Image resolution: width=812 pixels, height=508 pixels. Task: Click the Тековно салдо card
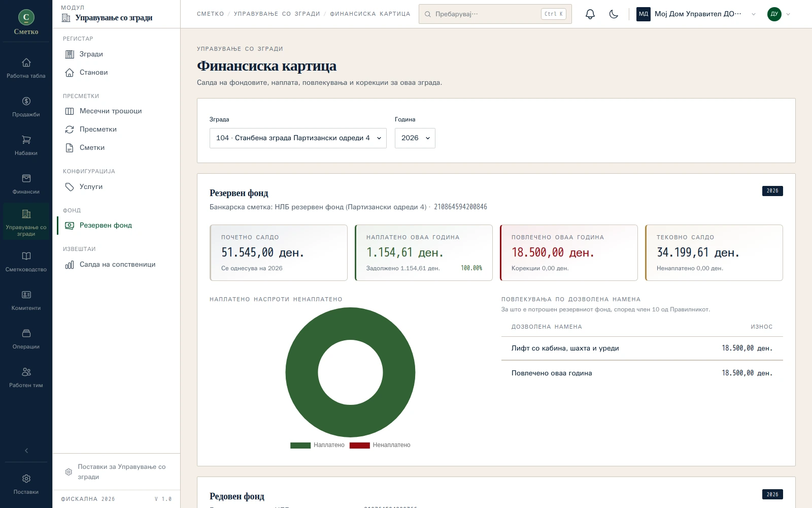[714, 252]
